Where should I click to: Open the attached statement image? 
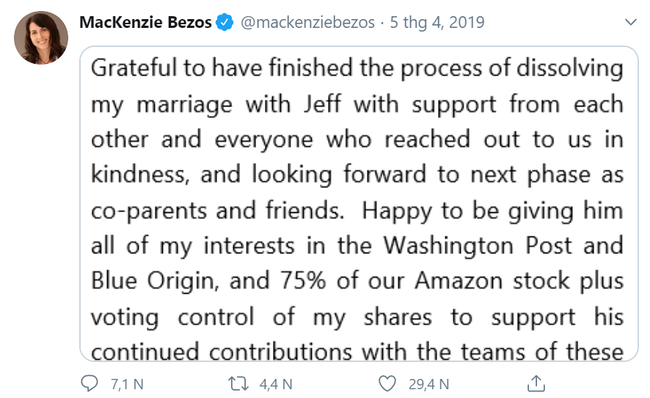click(359, 204)
